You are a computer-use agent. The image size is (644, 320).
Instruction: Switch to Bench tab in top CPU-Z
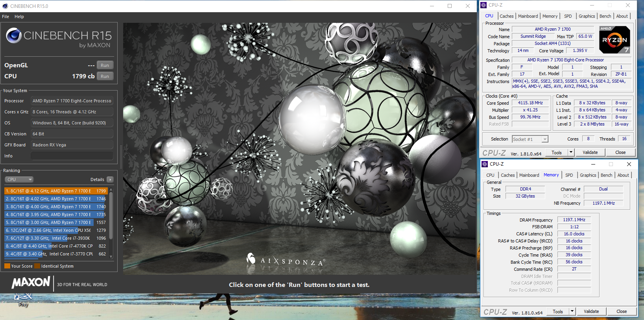click(x=605, y=16)
